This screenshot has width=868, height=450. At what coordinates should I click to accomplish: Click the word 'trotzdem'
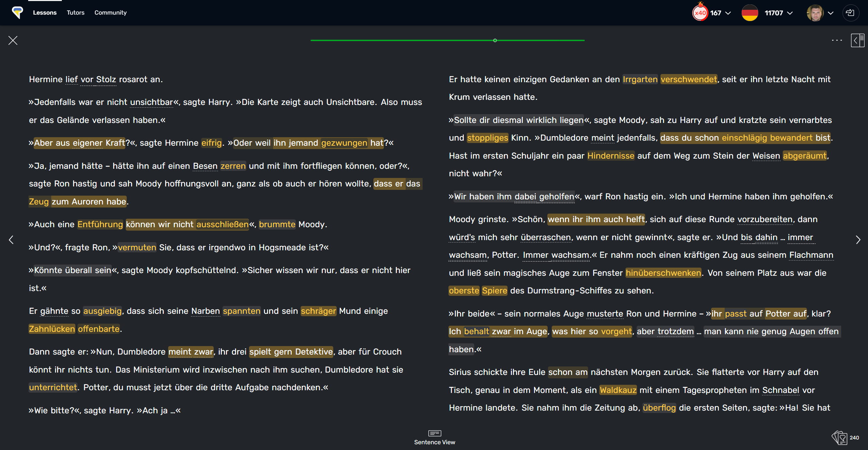click(x=676, y=331)
